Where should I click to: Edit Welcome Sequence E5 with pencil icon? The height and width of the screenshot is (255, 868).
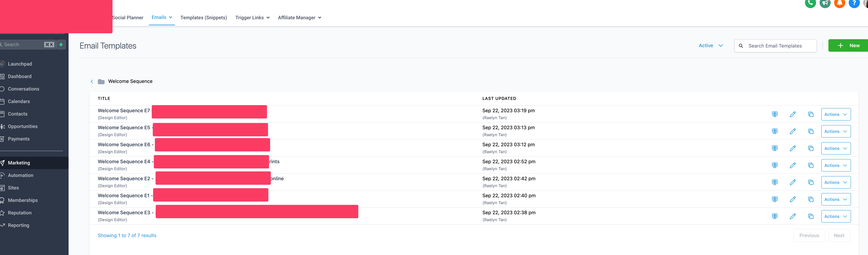(792, 131)
